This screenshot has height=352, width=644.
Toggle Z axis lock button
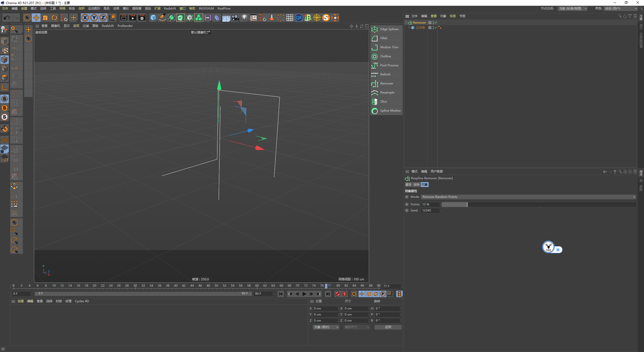coord(103,18)
